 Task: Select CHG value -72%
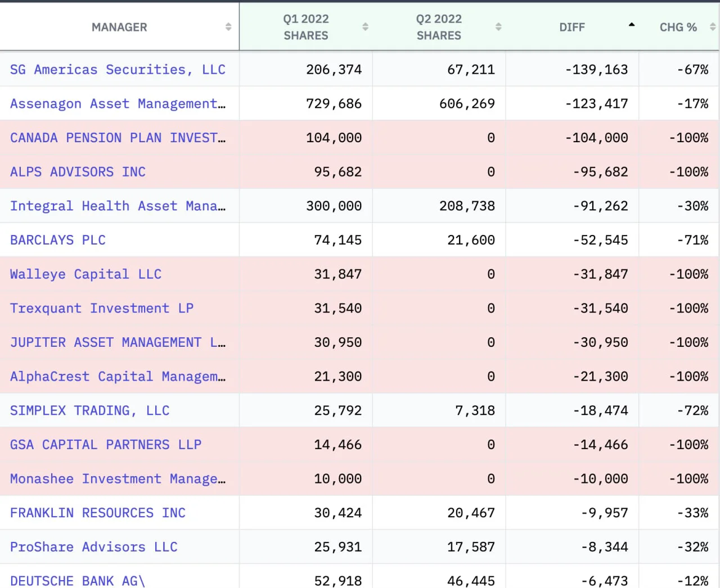click(x=692, y=411)
